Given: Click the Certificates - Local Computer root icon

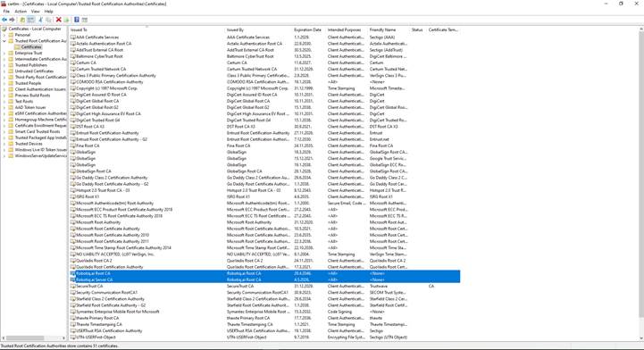Looking at the screenshot, I should (x=4, y=29).
